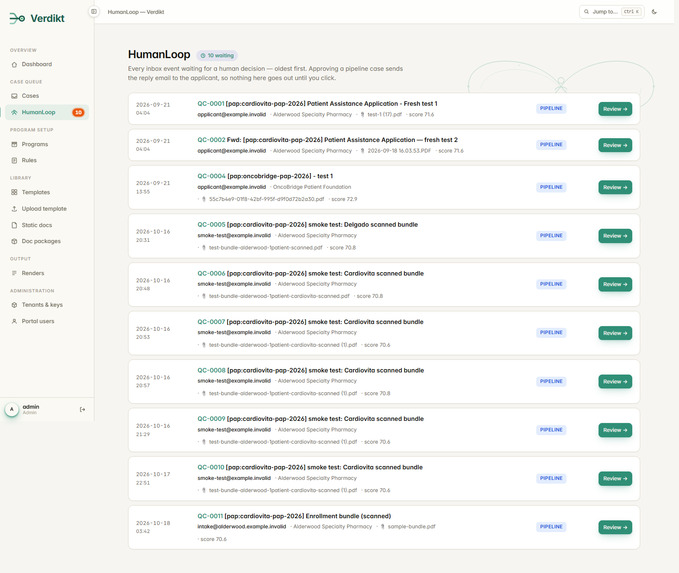Open the QC-0004 case link
Screen dimensions: 679x573
212,176
